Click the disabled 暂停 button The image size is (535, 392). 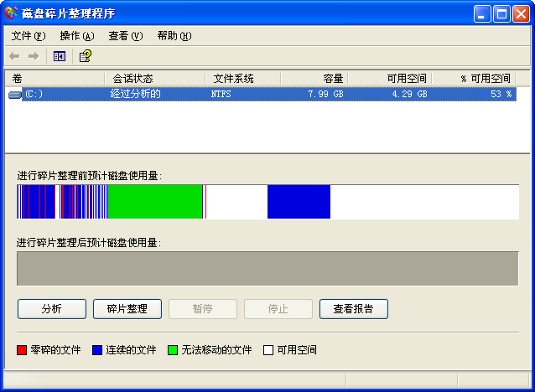click(x=203, y=309)
